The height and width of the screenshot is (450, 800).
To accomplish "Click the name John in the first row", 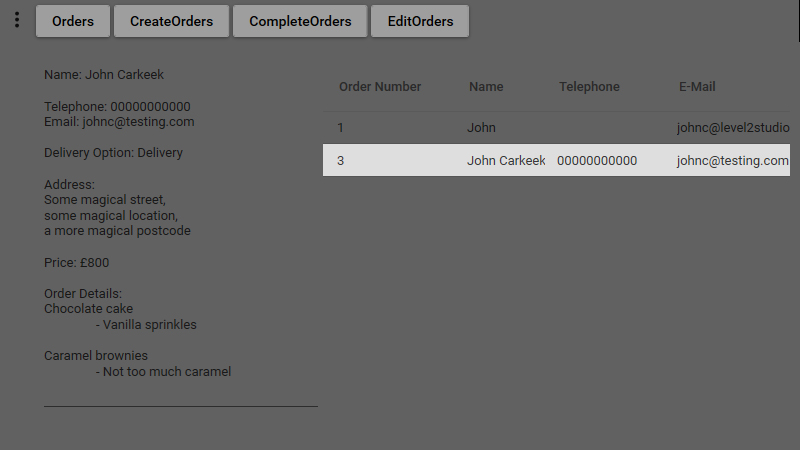I will click(481, 128).
